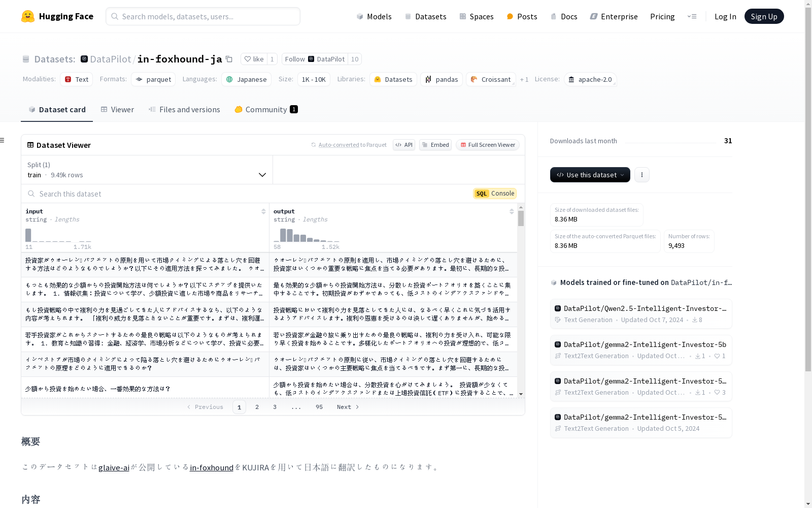Open Enterprise in the top navigation
This screenshot has width=812, height=508.
click(x=614, y=16)
